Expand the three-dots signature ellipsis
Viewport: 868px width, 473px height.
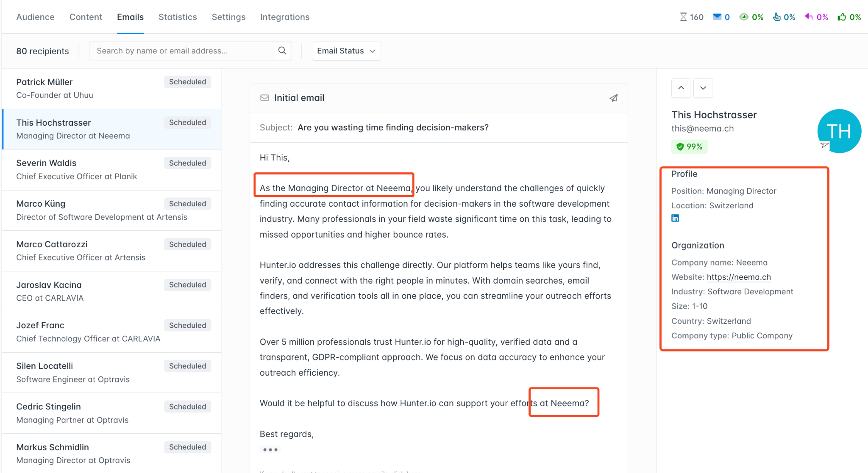coord(270,450)
